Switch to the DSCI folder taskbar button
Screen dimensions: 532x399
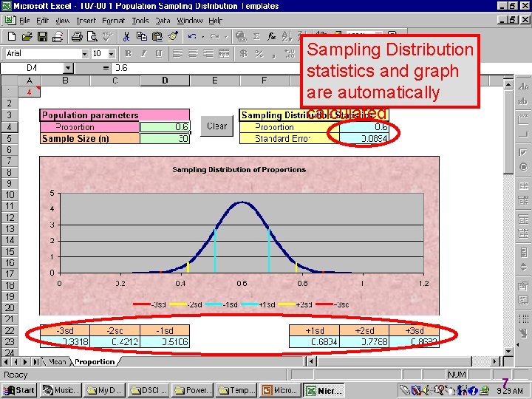[x=148, y=390]
